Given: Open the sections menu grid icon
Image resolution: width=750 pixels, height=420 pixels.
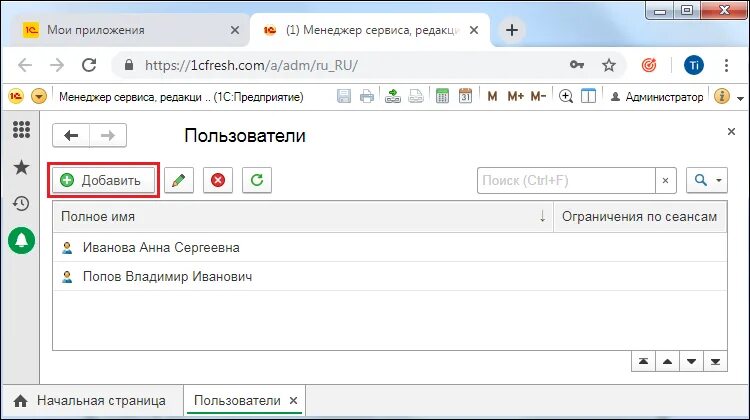Looking at the screenshot, I should click(x=22, y=129).
